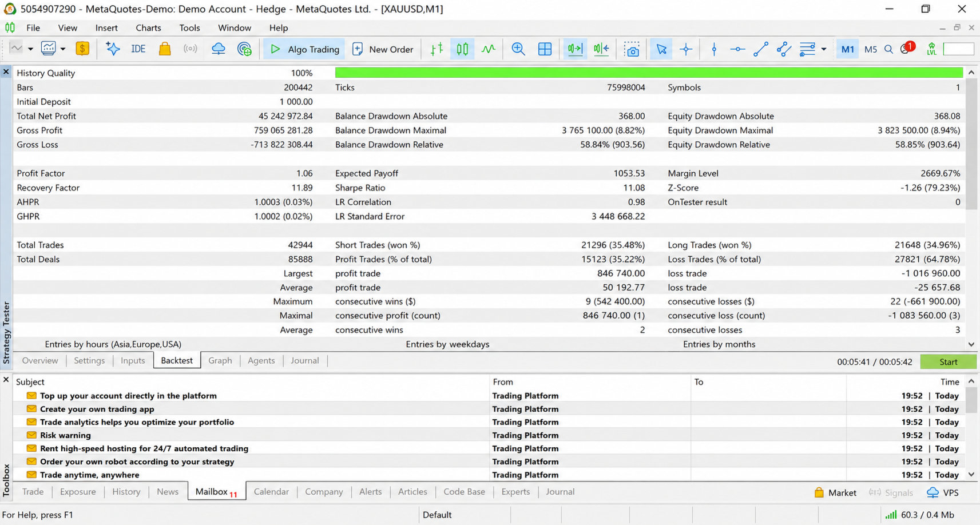
Task: Click the New Order button
Action: click(x=383, y=49)
